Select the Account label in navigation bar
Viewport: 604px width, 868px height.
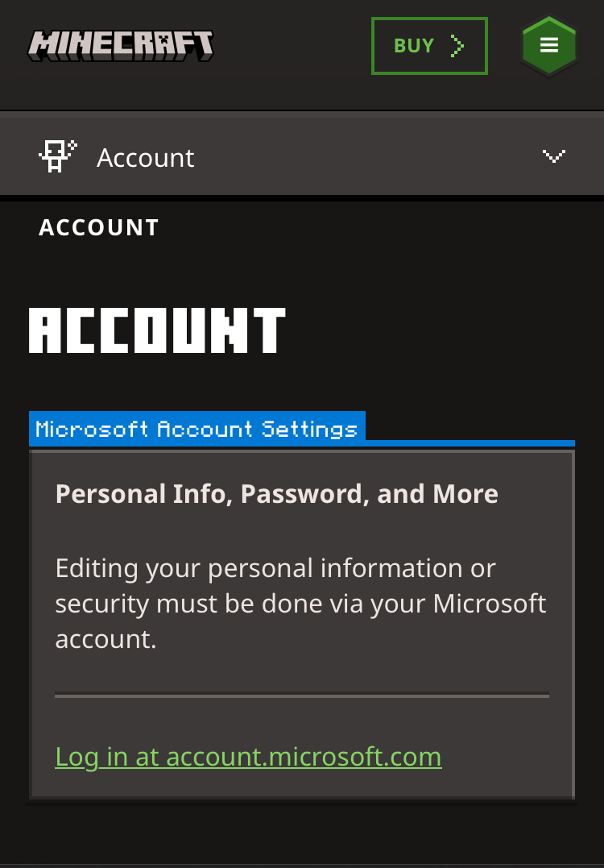click(x=145, y=158)
